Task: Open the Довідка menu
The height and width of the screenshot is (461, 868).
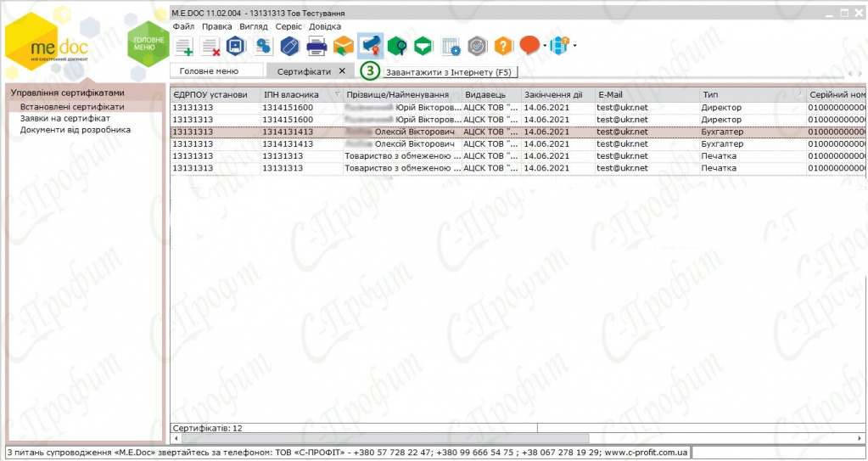Action: pyautogui.click(x=325, y=26)
